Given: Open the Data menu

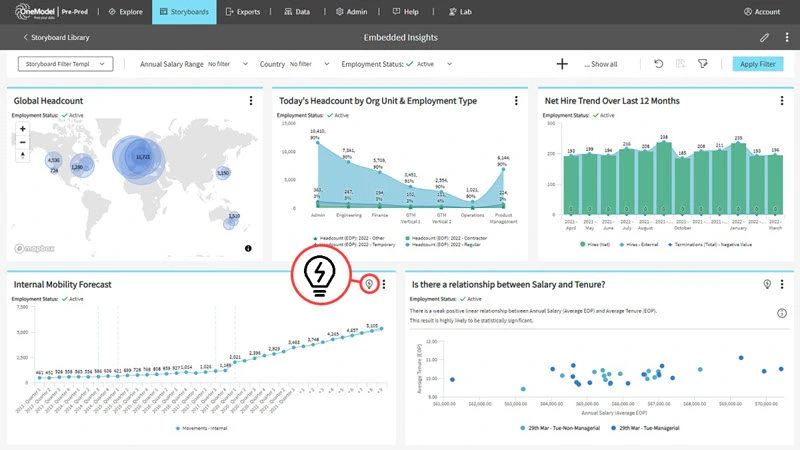Looking at the screenshot, I should click(297, 12).
